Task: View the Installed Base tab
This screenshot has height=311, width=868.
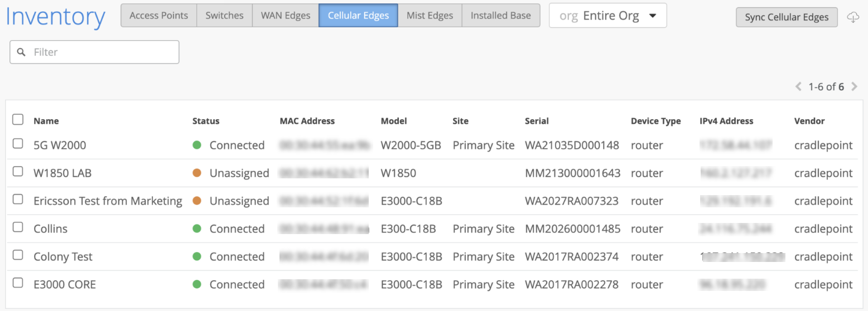Action: [x=500, y=16]
